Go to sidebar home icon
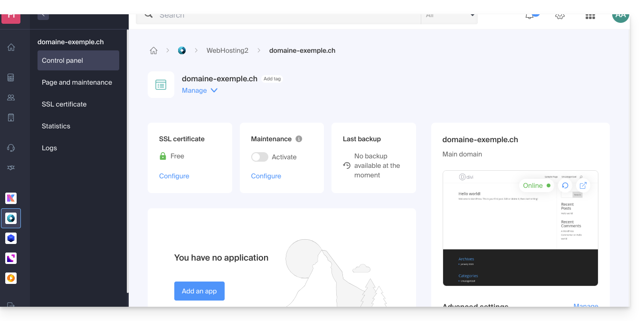 tap(11, 47)
